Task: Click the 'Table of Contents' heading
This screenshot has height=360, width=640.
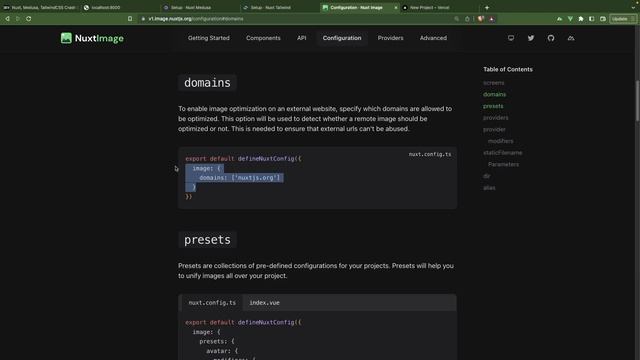Action: tap(508, 69)
